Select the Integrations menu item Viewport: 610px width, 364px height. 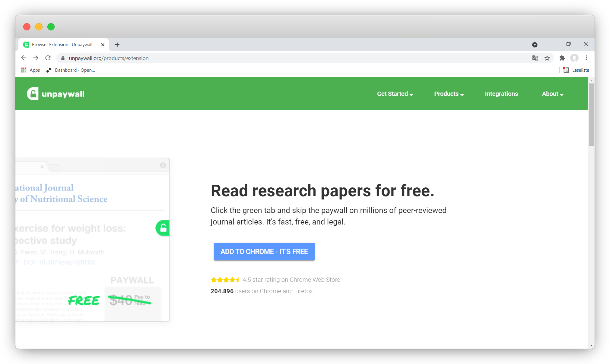coord(501,94)
